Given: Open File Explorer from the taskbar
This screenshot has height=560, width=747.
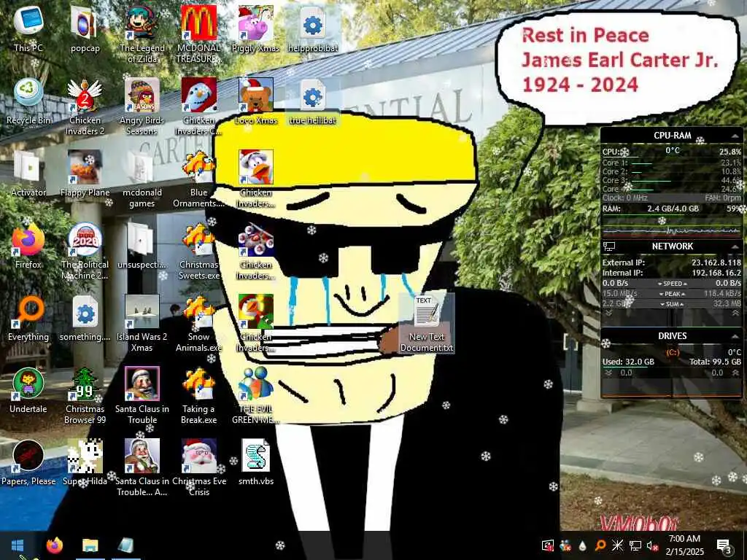Looking at the screenshot, I should click(x=90, y=545).
